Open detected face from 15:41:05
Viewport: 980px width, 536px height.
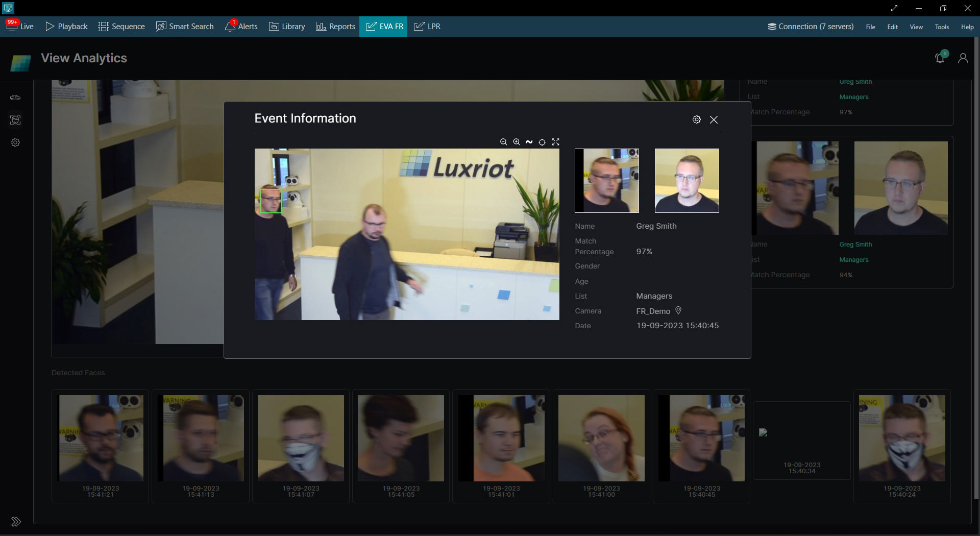401,446
